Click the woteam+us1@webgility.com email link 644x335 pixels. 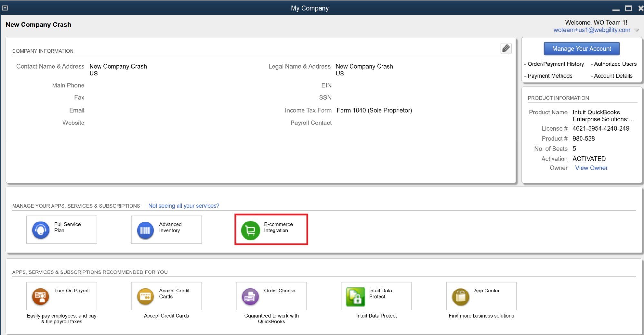click(x=591, y=30)
